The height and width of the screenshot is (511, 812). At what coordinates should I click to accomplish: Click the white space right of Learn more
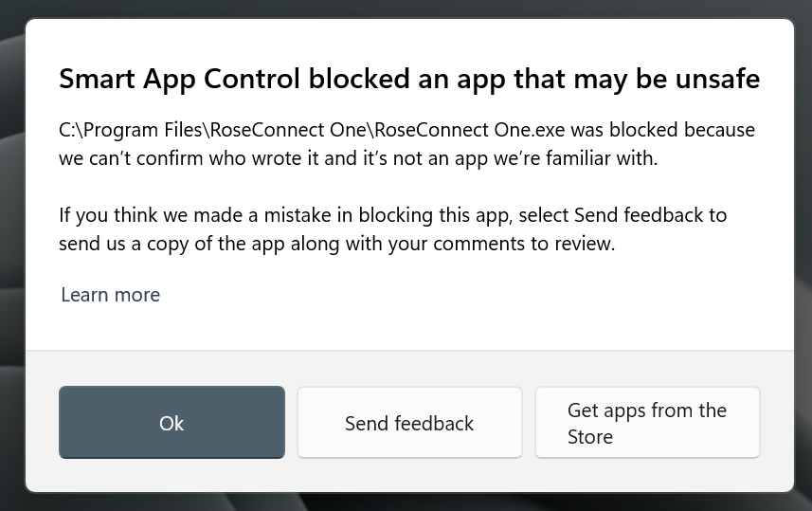[x=474, y=295]
